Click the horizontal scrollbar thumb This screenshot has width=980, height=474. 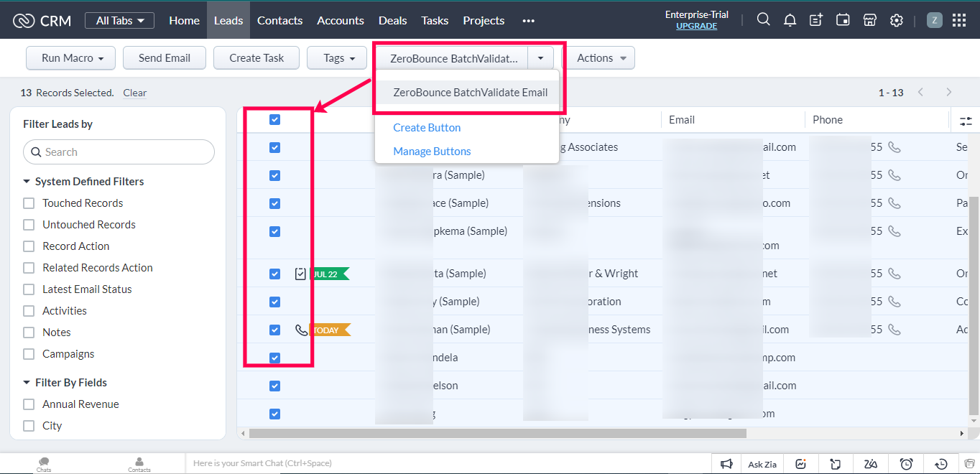[497, 433]
